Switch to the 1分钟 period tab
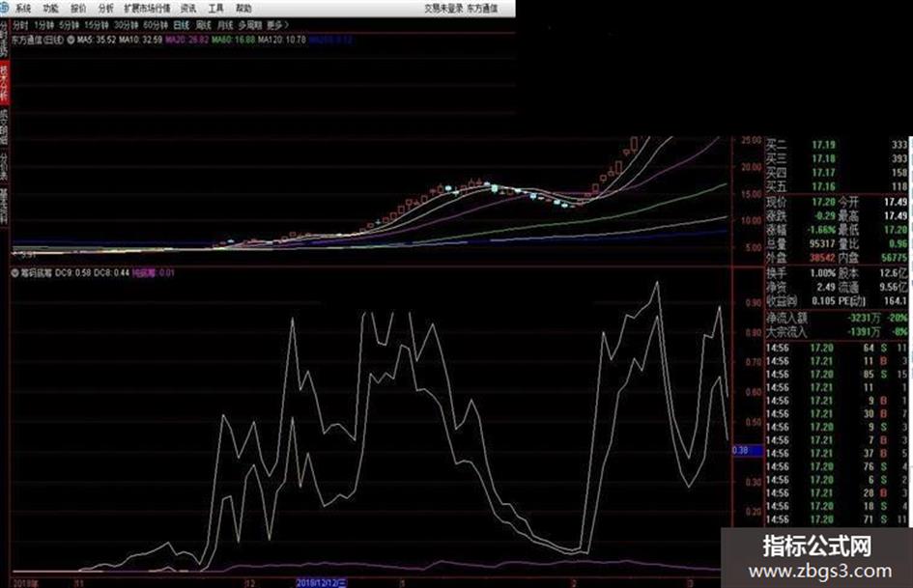This screenshot has width=913, height=588. 44,25
